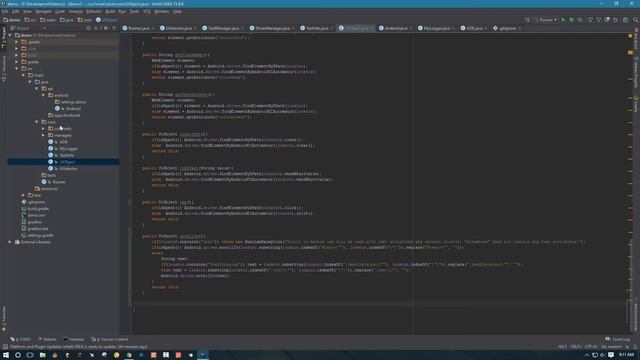Open the Runner run configuration dropdown

(546, 20)
